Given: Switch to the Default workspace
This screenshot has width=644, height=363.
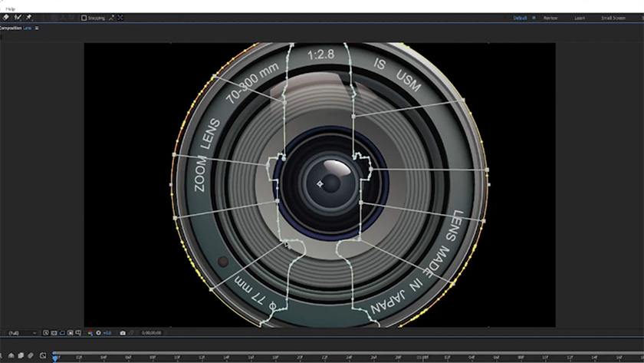Looking at the screenshot, I should point(521,18).
